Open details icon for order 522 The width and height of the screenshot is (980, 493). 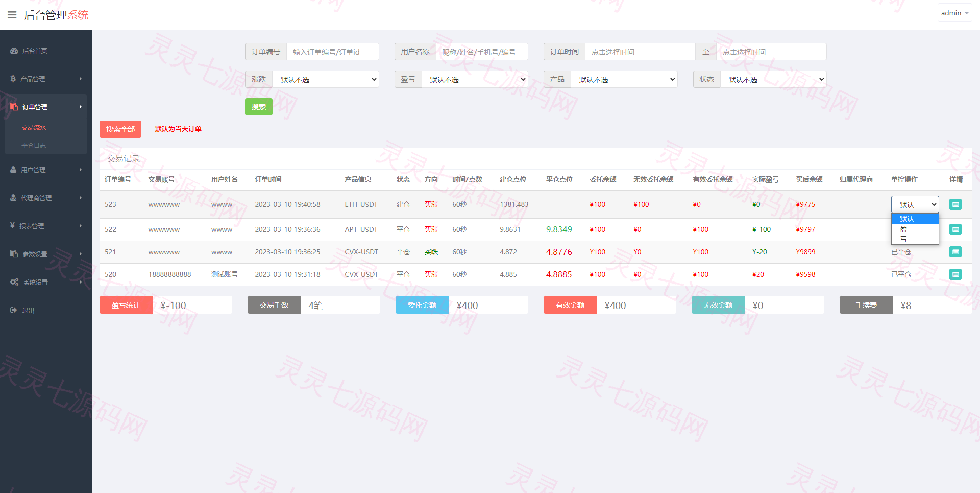tap(955, 229)
